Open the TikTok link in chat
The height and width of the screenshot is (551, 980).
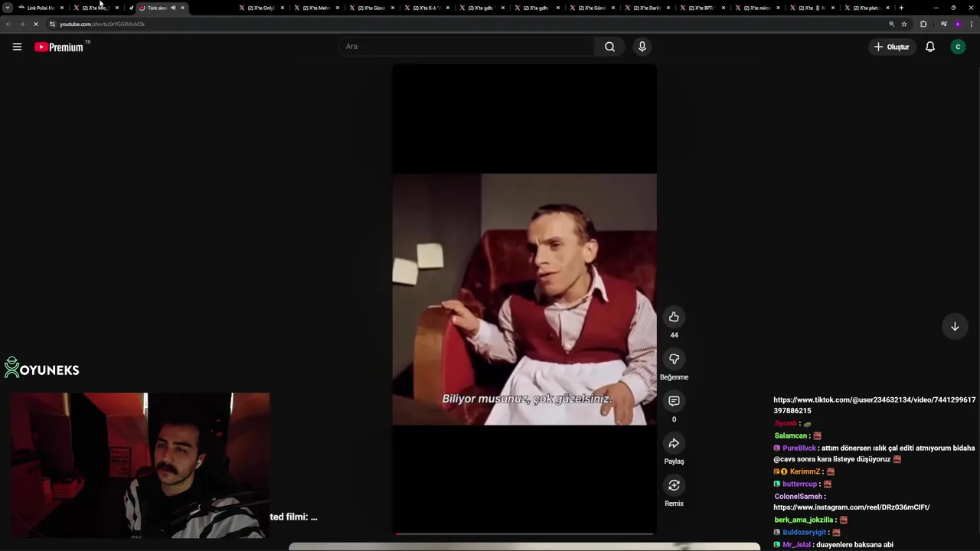point(874,405)
